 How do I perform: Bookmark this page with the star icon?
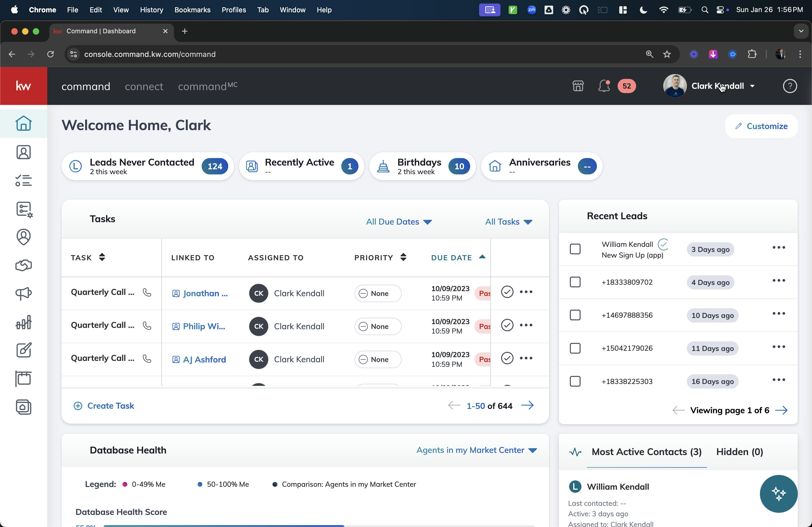(x=667, y=54)
